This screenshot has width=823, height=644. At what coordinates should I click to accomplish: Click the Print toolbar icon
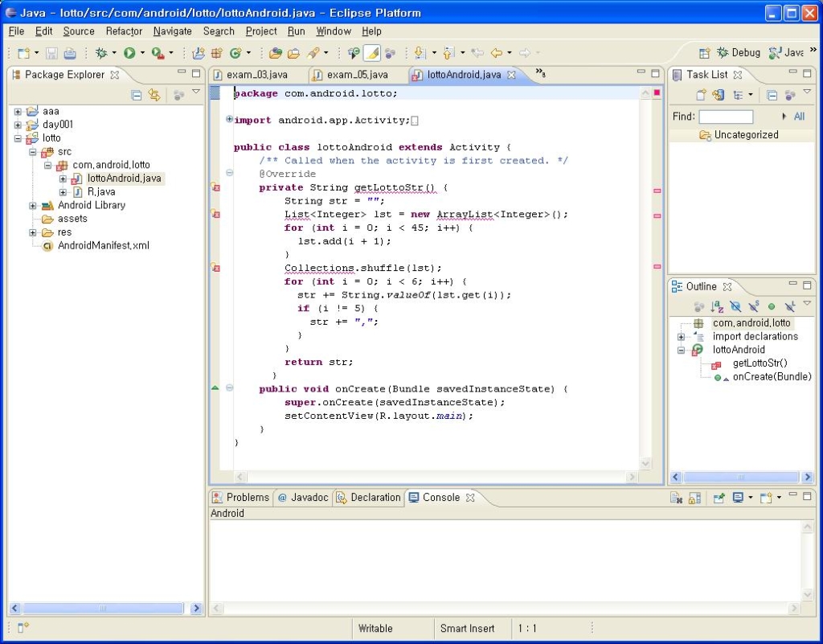70,52
